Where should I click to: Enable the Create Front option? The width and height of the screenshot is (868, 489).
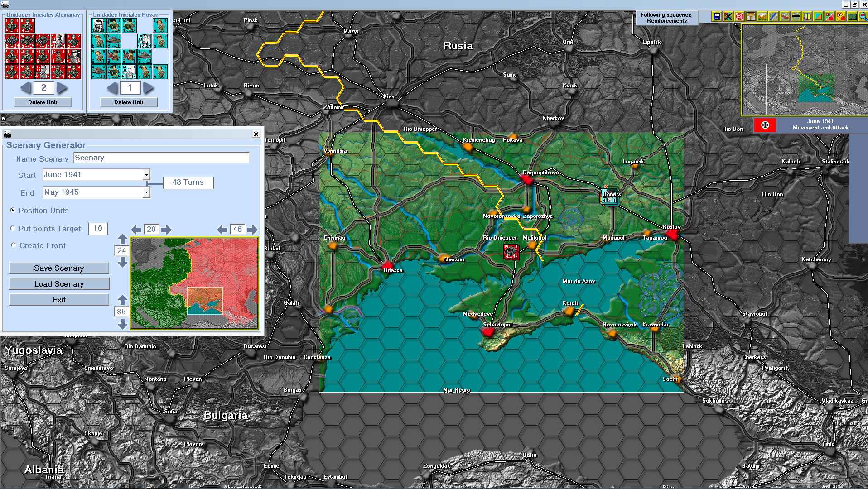point(13,245)
